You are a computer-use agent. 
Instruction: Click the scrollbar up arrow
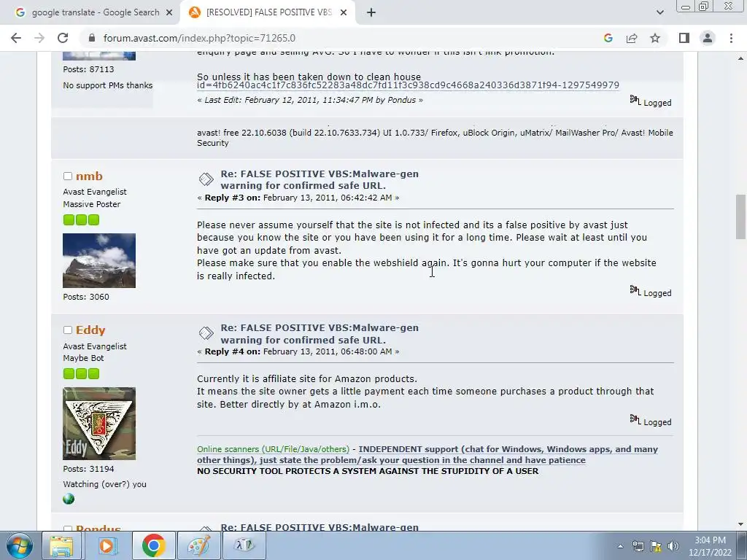740,58
